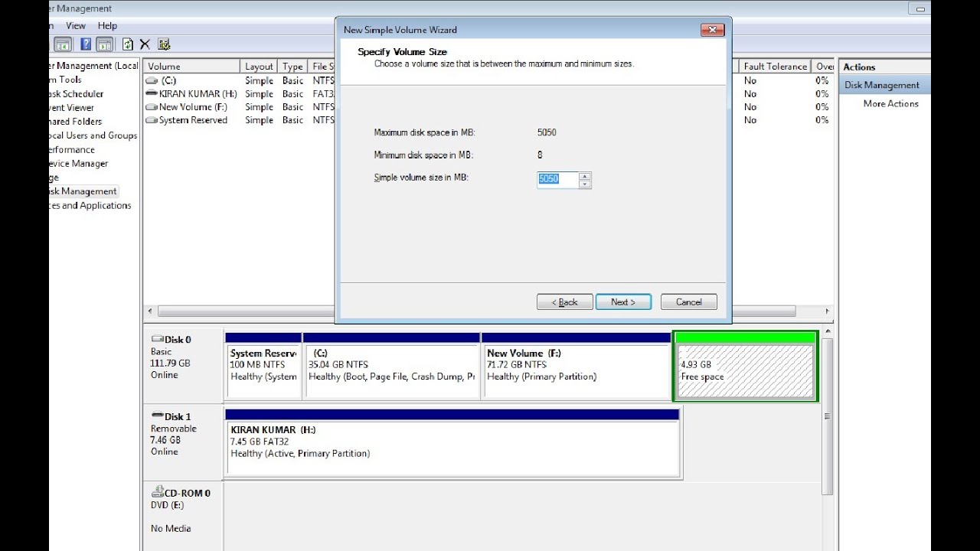Click the Properties/settings toolbar icon
The image size is (980, 551).
coord(164,44)
